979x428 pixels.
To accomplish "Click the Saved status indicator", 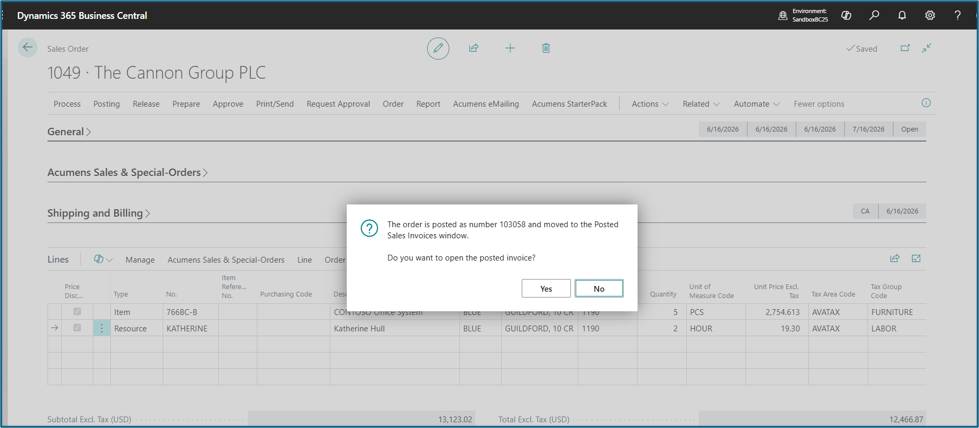I will pos(862,49).
